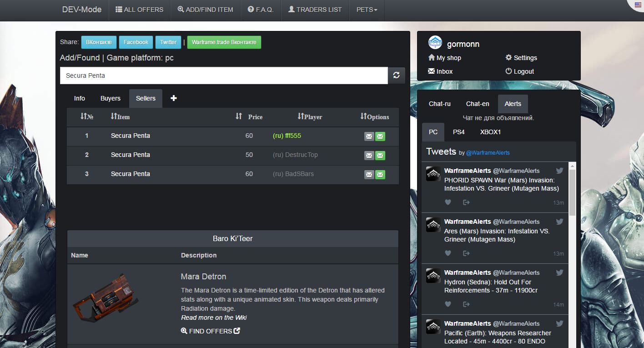Refresh the Secura Penta search
The width and height of the screenshot is (644, 348).
tap(396, 76)
